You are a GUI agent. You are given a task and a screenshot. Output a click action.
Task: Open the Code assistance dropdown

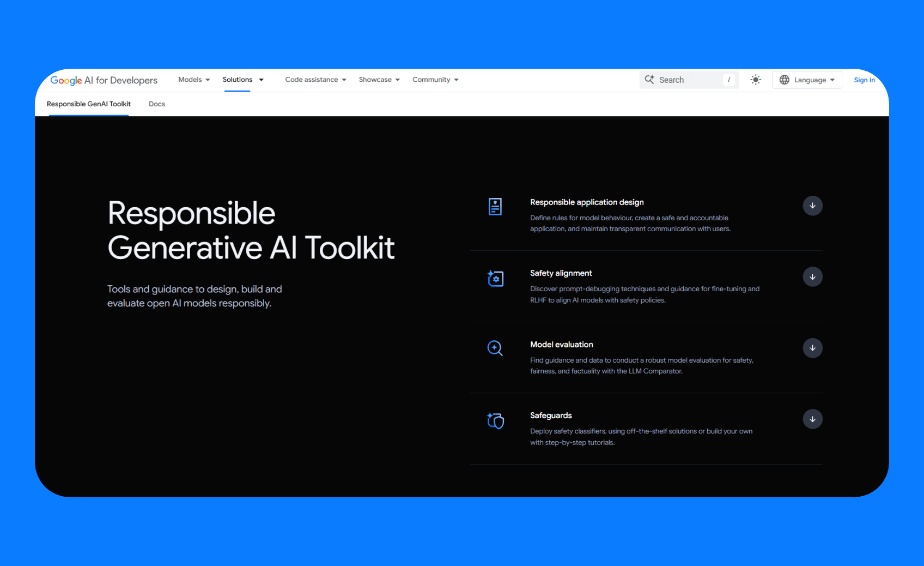315,80
